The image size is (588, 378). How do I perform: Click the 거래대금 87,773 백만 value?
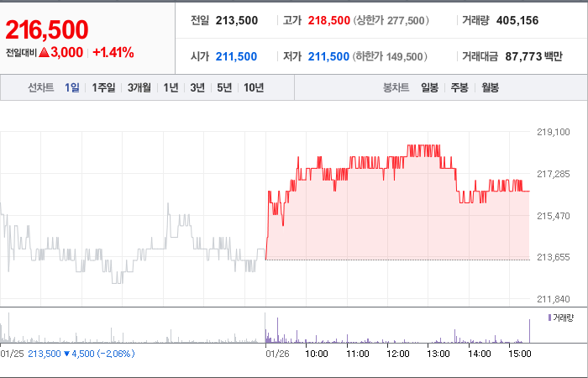tap(533, 56)
